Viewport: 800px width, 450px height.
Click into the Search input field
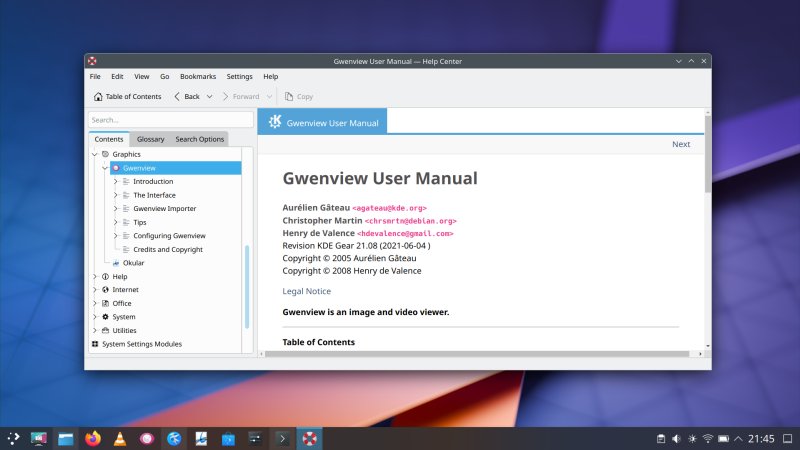pyautogui.click(x=168, y=119)
